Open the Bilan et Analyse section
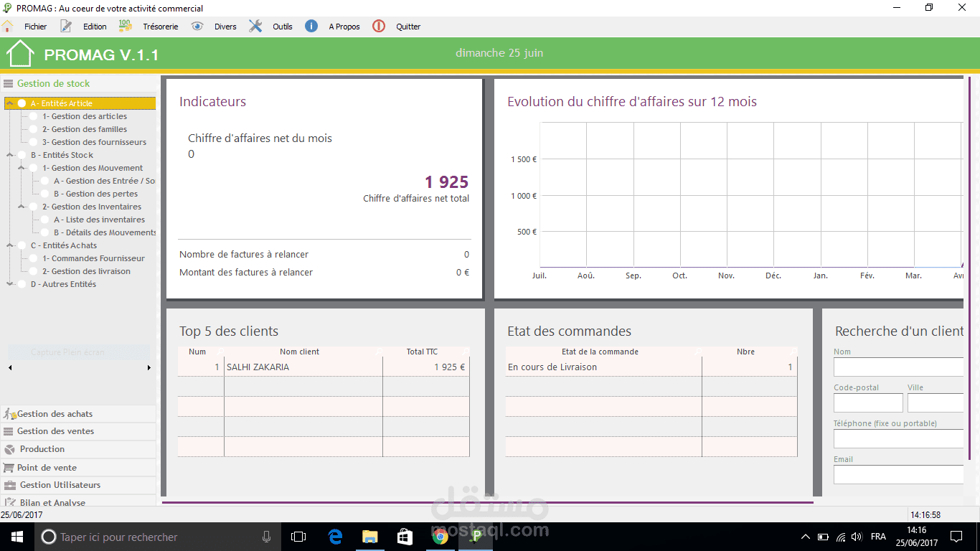Screen dimensions: 980x551 tap(78, 501)
